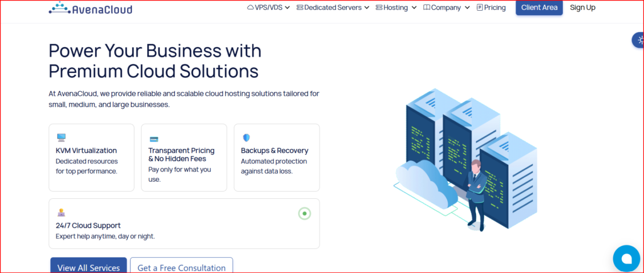The width and height of the screenshot is (644, 273).
Task: Click the Backups & Recovery heading
Action: pyautogui.click(x=275, y=151)
